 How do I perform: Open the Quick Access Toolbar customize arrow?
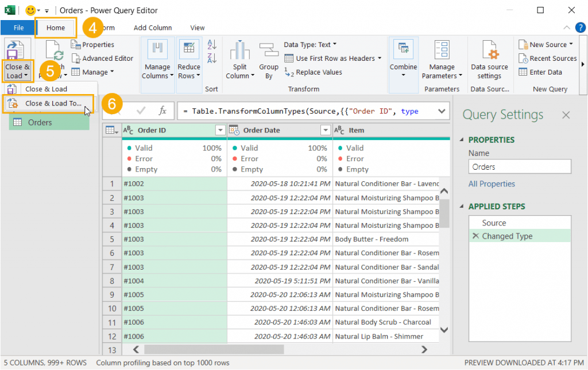[47, 10]
